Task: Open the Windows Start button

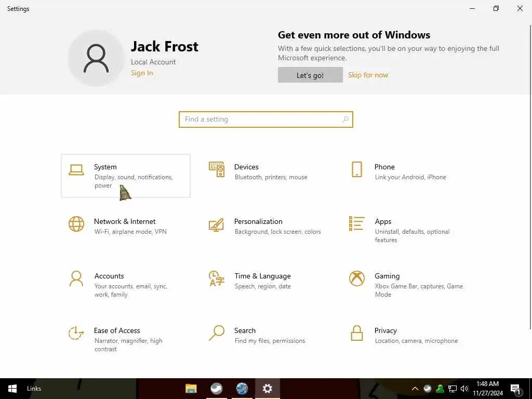Action: [12, 389]
